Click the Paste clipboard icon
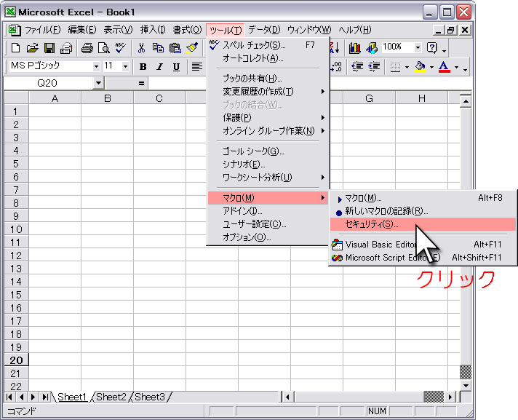 [175, 48]
